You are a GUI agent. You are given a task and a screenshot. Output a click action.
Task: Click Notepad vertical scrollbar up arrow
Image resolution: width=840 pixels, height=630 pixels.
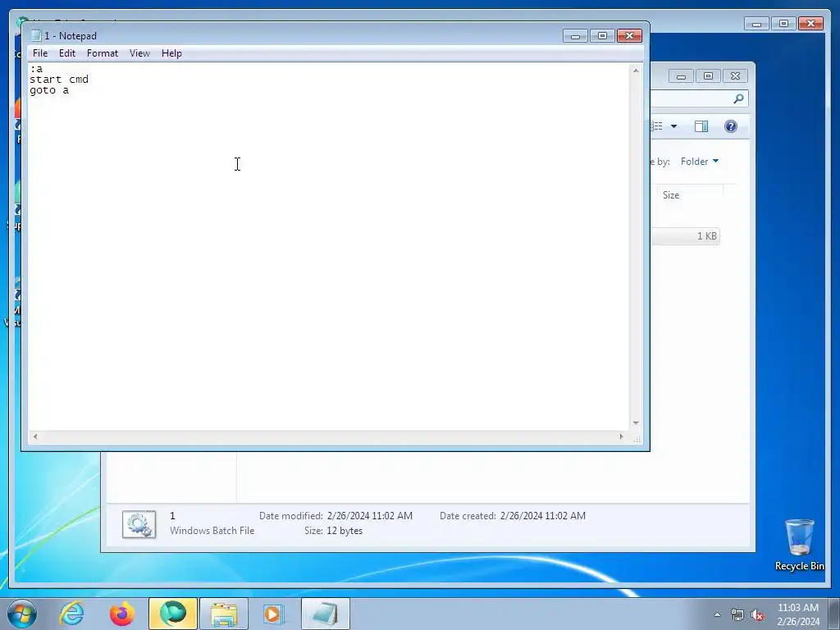(636, 71)
